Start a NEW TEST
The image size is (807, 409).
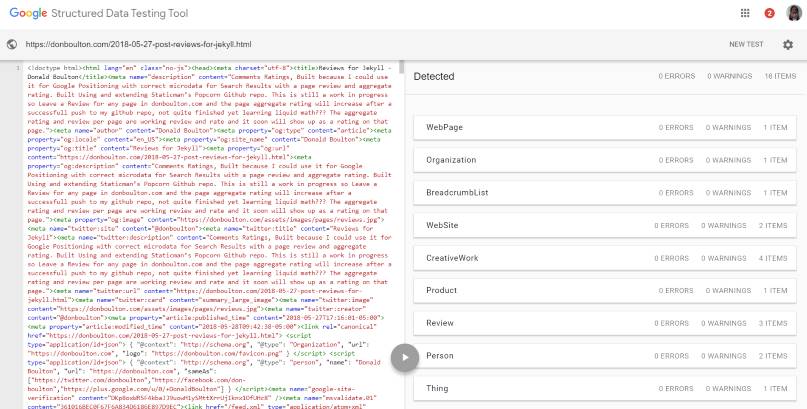pos(746,44)
